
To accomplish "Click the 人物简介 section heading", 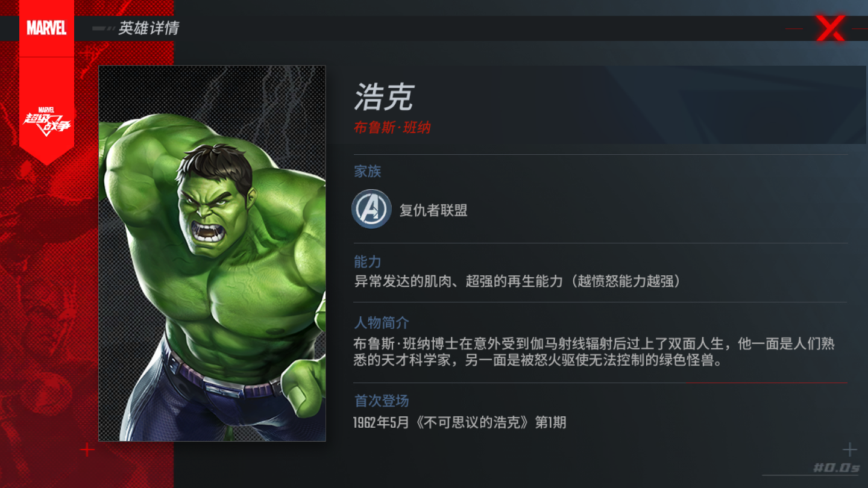I will pyautogui.click(x=382, y=323).
